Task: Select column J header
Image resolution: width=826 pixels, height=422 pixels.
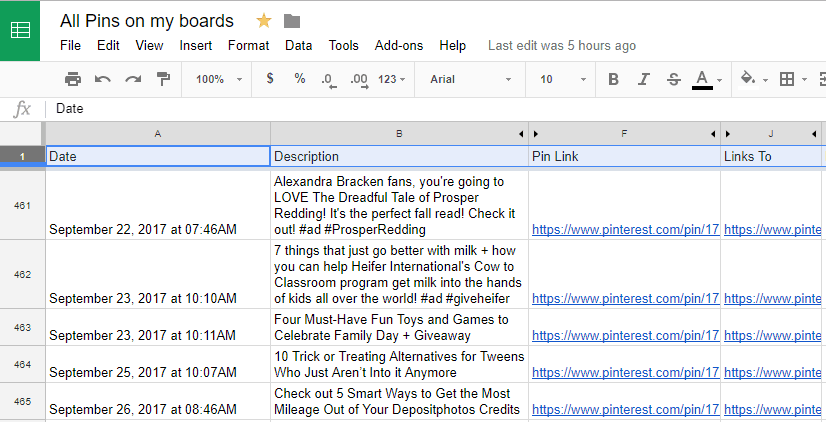Action: coord(771,134)
